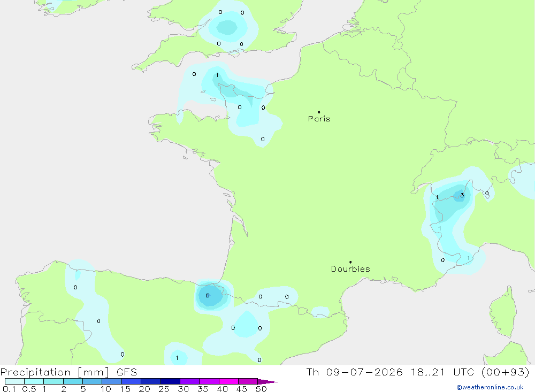Click the 'Precipitation [mm]' title text

(x=55, y=372)
